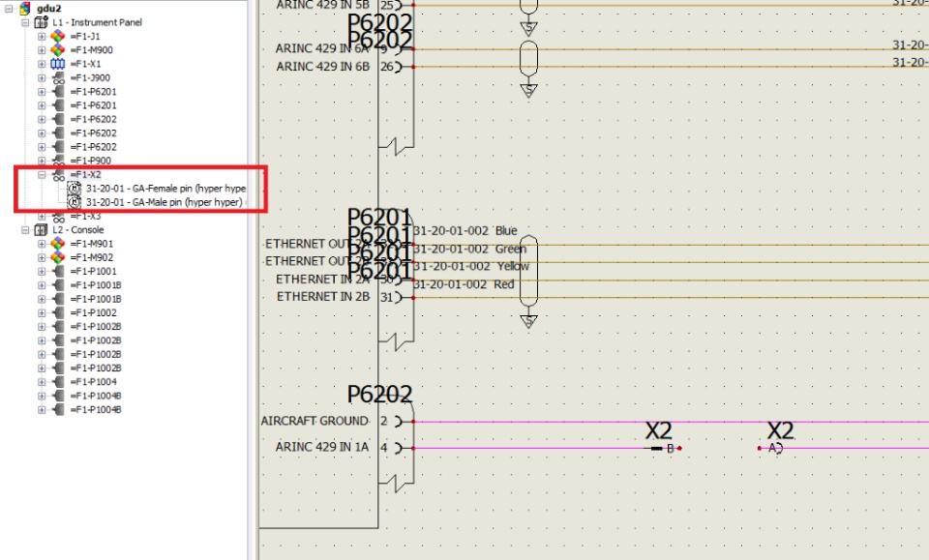Click the X2 label above pin B
This screenshot has width=929, height=560.
[658, 431]
